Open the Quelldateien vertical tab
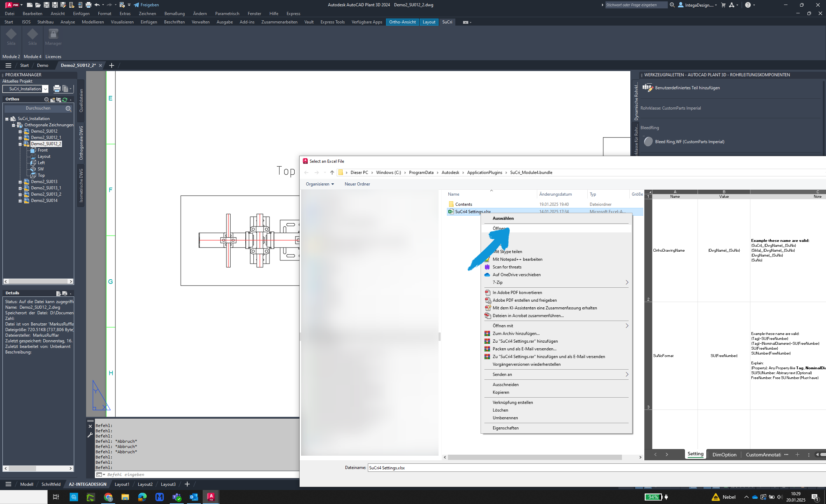Screen dimensions: 826x504 tap(81, 100)
